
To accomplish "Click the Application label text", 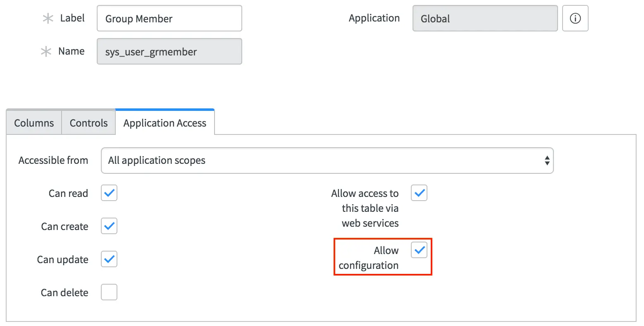I will (374, 18).
